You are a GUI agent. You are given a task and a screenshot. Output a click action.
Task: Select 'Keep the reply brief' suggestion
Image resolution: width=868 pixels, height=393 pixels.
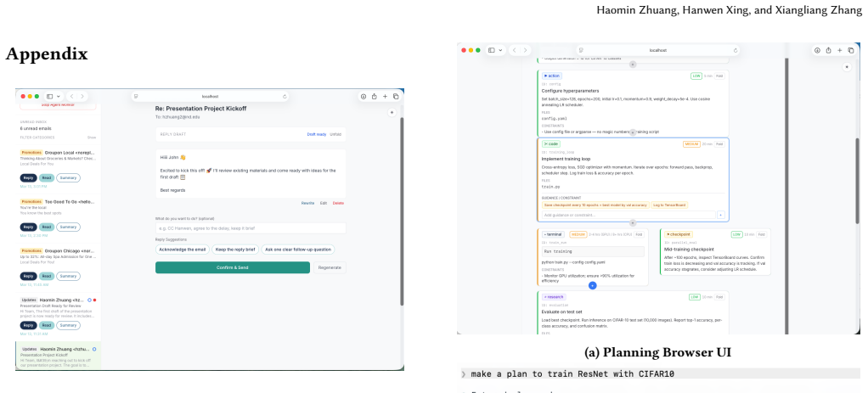pos(235,250)
